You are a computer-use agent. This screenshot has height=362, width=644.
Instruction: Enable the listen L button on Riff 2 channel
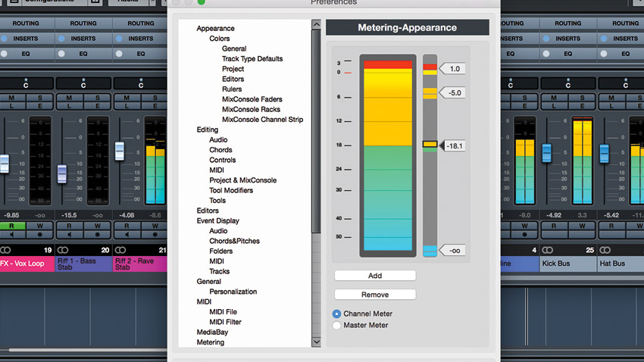coord(127,106)
